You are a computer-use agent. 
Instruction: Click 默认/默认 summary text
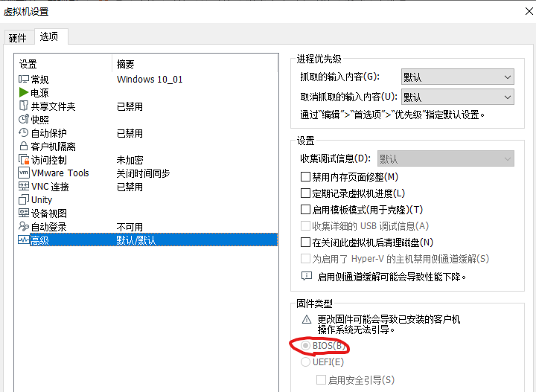coord(135,240)
